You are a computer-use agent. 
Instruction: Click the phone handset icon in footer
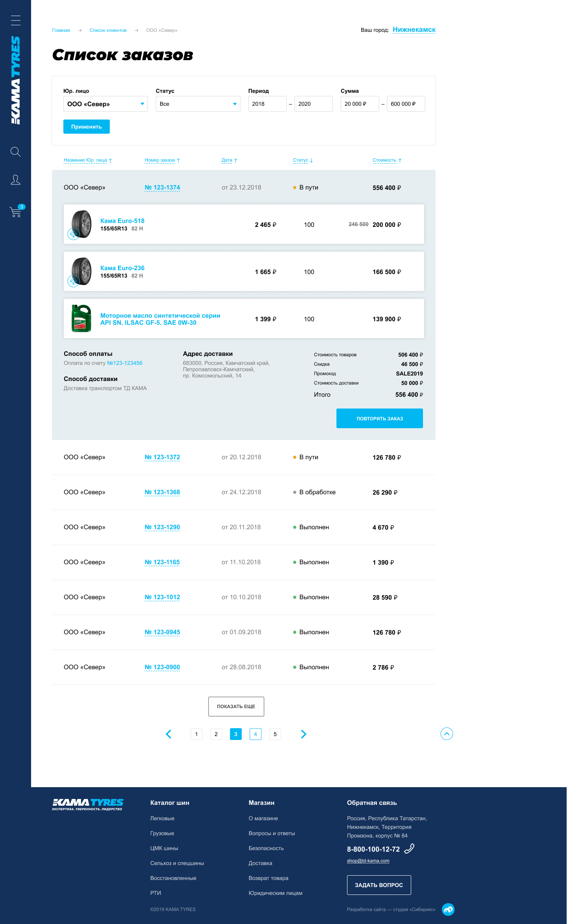pyautogui.click(x=409, y=849)
